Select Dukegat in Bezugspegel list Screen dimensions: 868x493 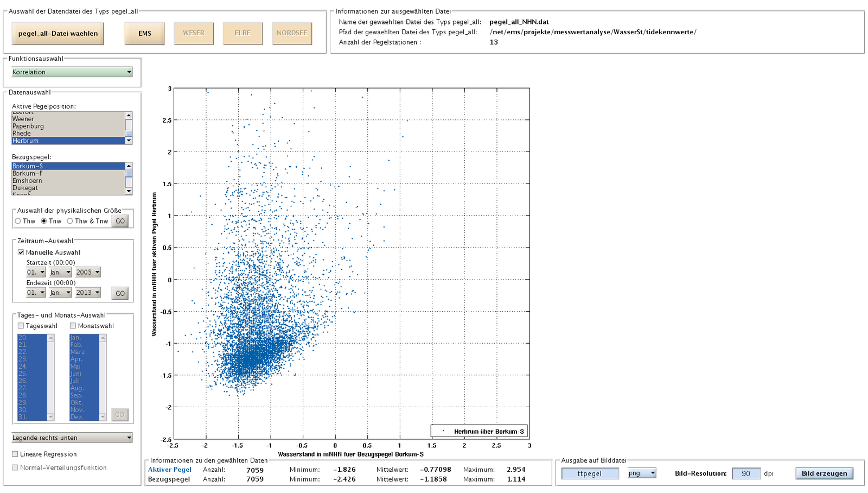pyautogui.click(x=68, y=188)
